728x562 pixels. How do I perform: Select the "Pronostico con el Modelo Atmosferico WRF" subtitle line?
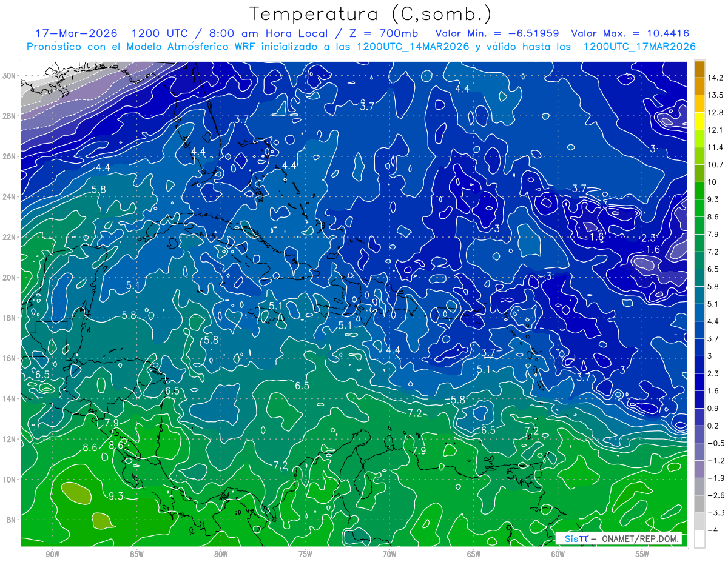(x=361, y=46)
